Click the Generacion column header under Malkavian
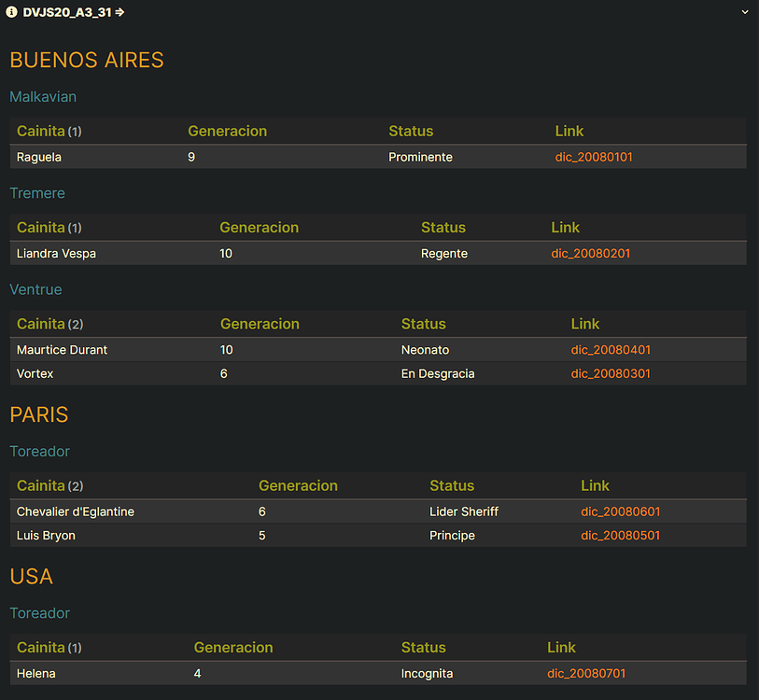759x700 pixels. pos(227,131)
